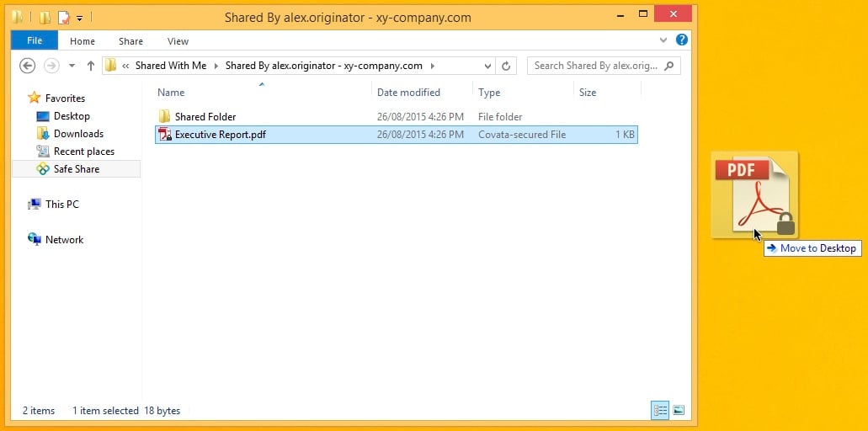Go back with the Back arrow button
This screenshot has width=868, height=431.
coord(27,66)
